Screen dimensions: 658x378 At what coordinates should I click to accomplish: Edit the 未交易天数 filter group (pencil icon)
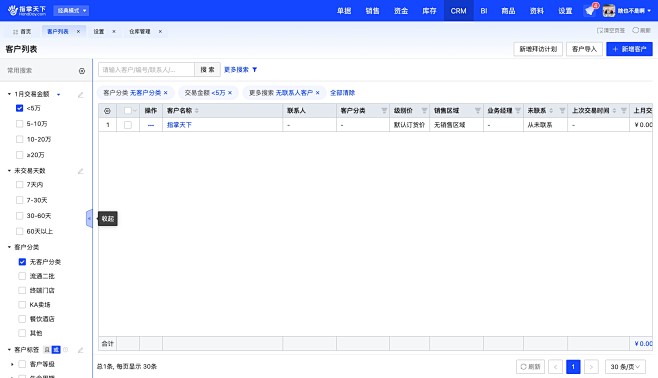pos(81,171)
